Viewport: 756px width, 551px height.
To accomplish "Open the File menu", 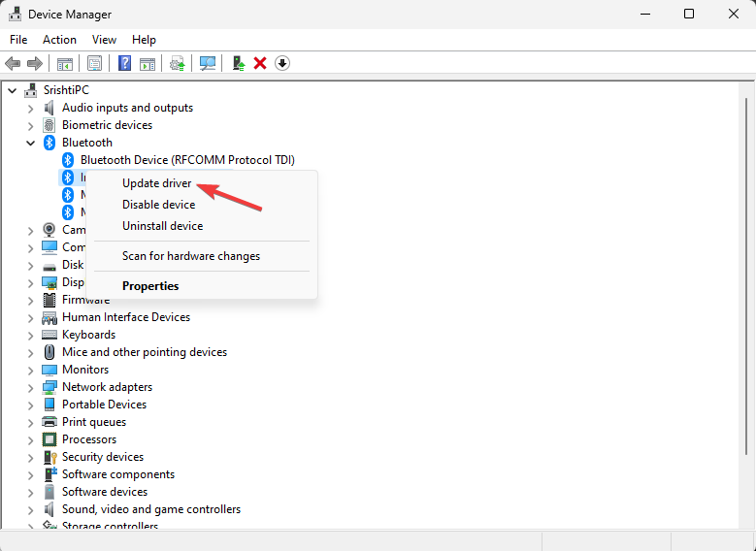I will tap(18, 40).
